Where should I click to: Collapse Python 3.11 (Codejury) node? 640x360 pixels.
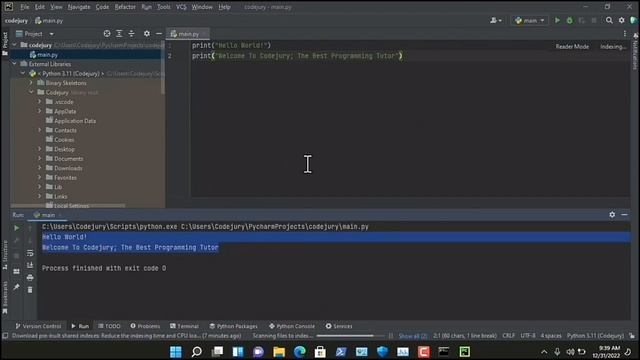point(23,73)
